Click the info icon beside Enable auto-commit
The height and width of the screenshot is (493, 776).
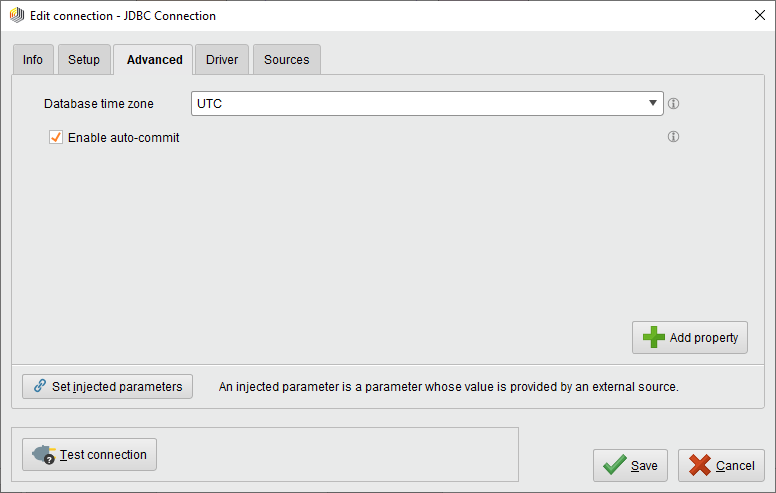click(x=674, y=137)
